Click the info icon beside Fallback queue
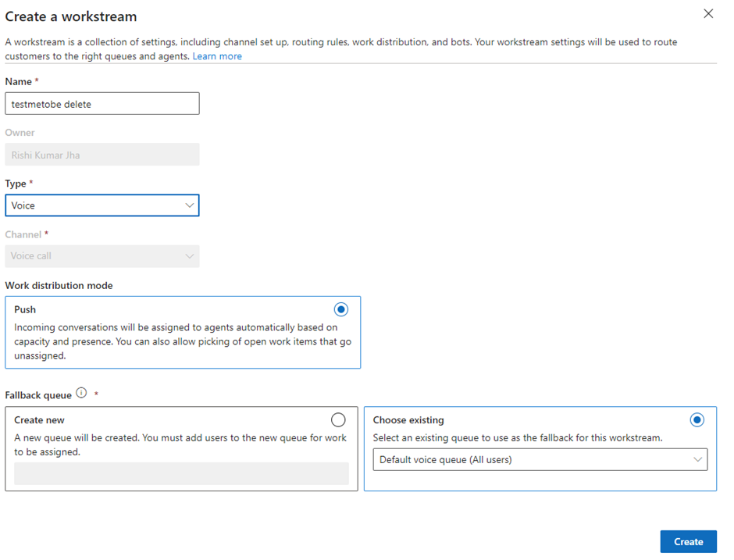 82,394
